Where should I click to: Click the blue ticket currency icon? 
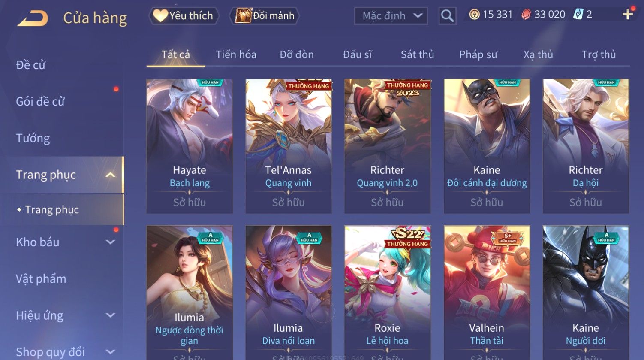click(578, 15)
